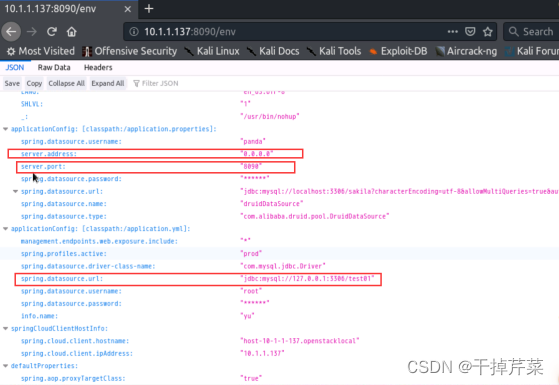This screenshot has height=385, width=559.
Task: Click the Pocket save icon
Action: click(470, 32)
